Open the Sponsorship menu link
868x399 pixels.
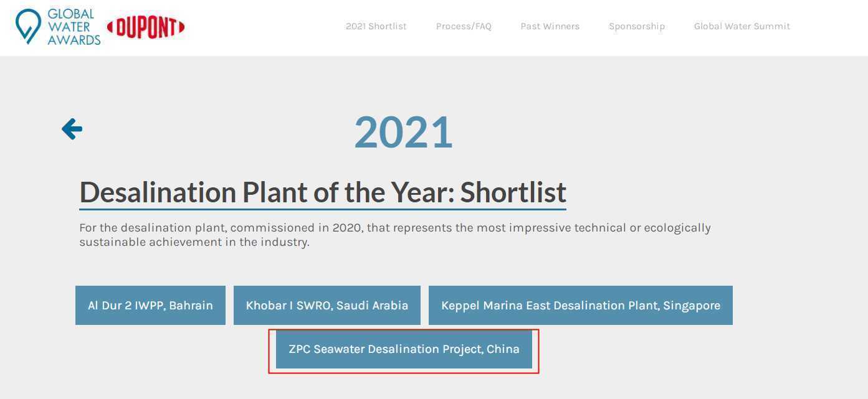pyautogui.click(x=637, y=26)
